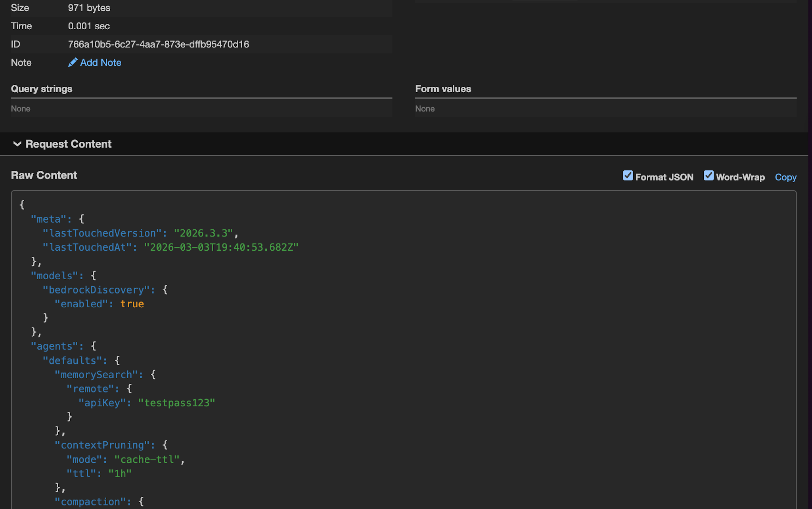This screenshot has height=509, width=812.
Task: Toggle the Format JSON checkbox
Action: (x=628, y=175)
